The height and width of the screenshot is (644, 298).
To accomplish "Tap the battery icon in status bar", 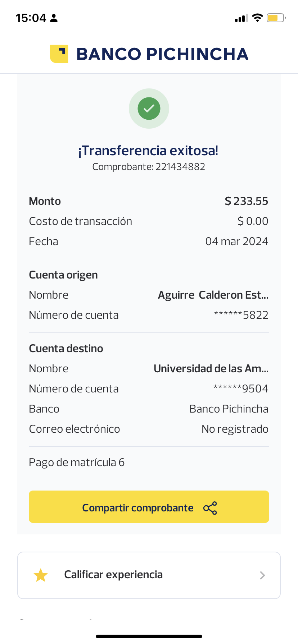I will (x=276, y=18).
